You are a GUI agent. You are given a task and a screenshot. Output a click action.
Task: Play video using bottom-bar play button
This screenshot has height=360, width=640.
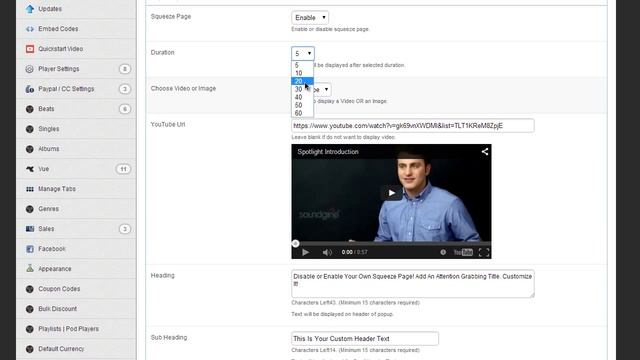pos(305,252)
